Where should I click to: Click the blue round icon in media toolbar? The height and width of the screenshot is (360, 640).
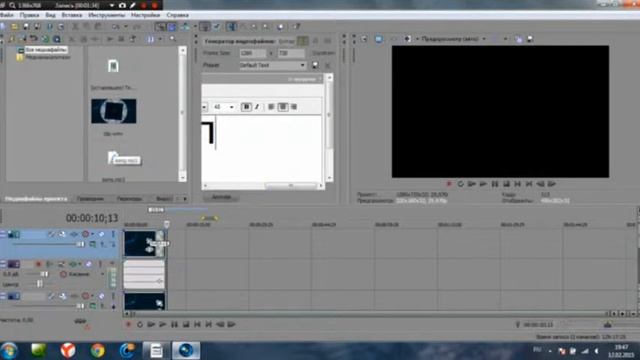pos(57,39)
